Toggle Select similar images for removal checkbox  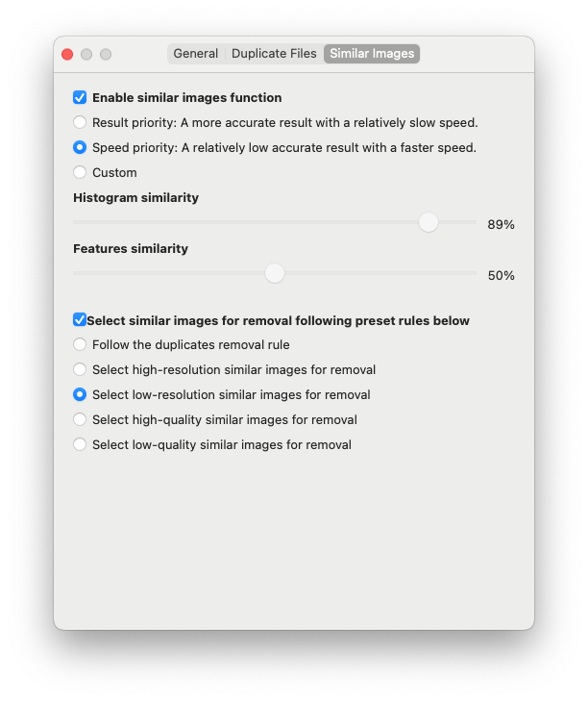[x=80, y=320]
